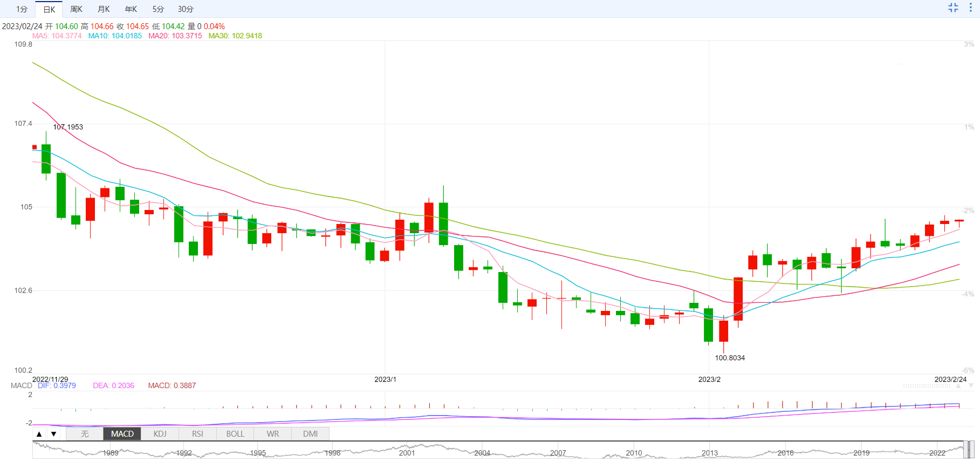Switch to the 5分 five-minute chart
Screen dimensions: 980x475
[158, 9]
